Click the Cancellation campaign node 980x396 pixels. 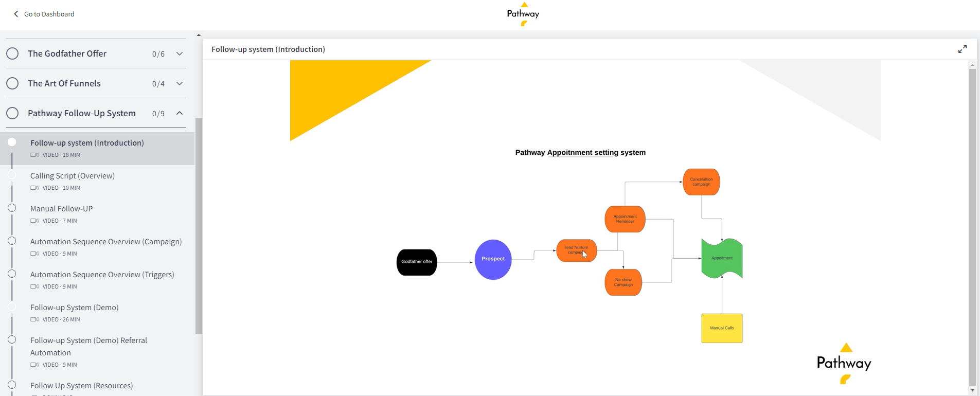click(701, 182)
